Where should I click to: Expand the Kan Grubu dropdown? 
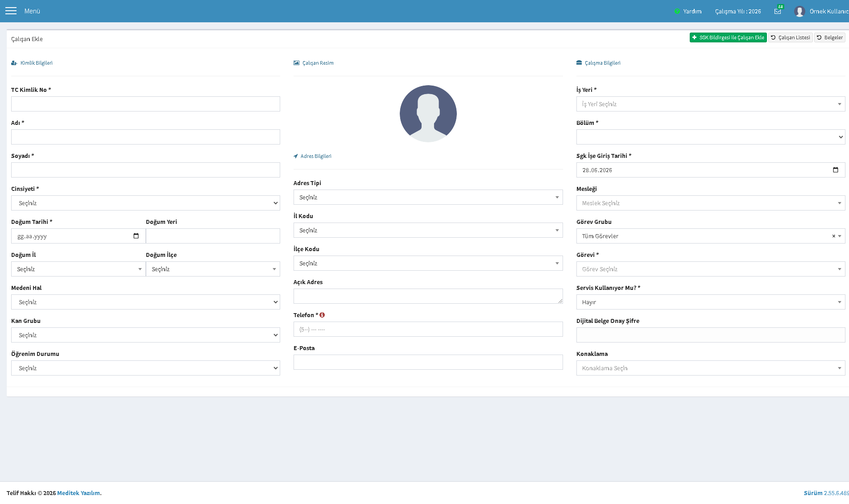(x=145, y=335)
